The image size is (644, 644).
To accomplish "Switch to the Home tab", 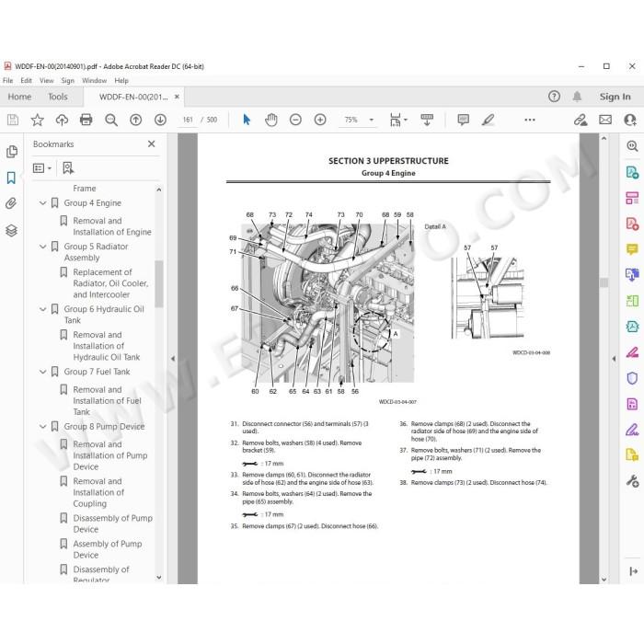I will 19,97.
